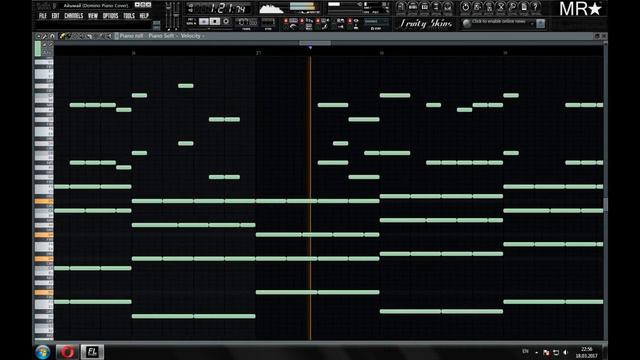640x360 pixels.
Task: Toggle the Record button in transport
Action: pyautogui.click(x=226, y=21)
